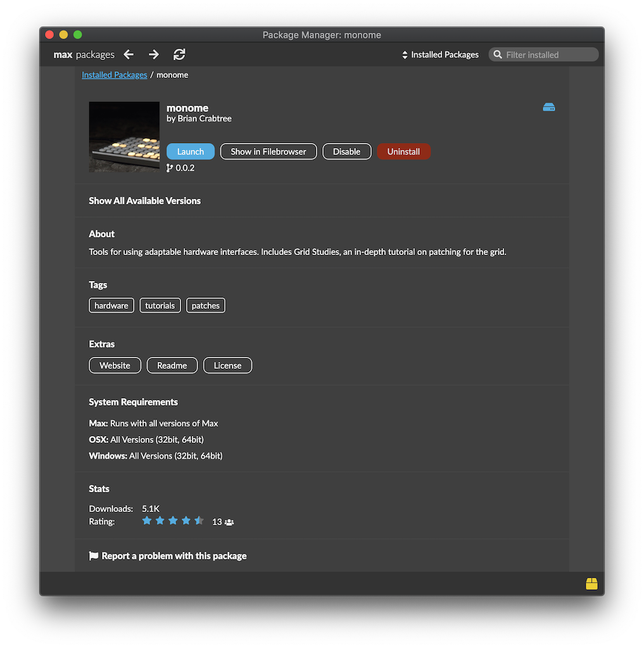
Task: Click the Windows requirements line
Action: tap(156, 456)
